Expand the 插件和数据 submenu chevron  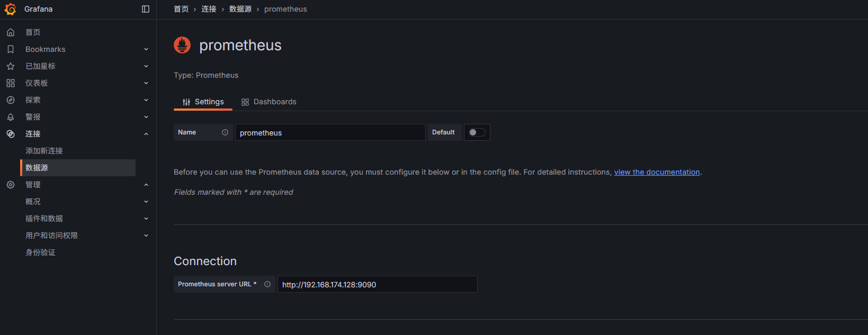point(146,219)
